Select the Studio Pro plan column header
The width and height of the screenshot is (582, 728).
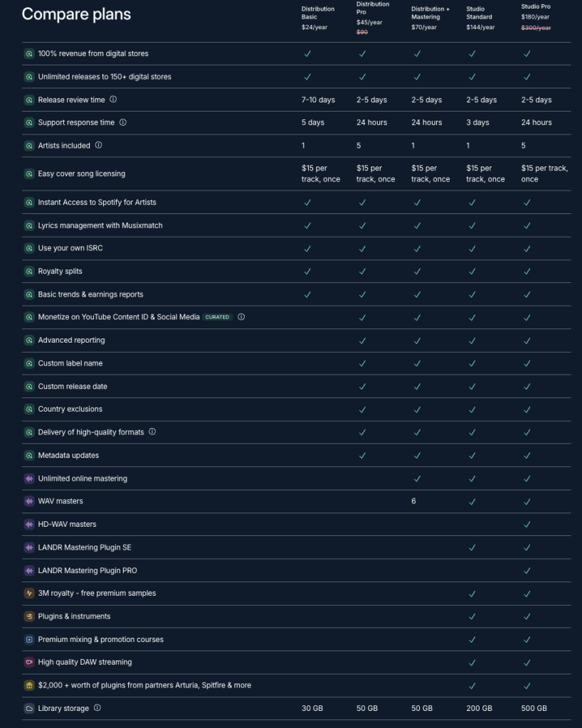[536, 6]
